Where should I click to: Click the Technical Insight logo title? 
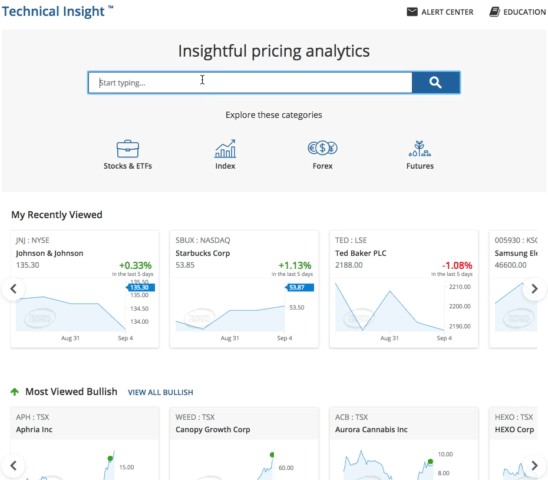(x=57, y=11)
